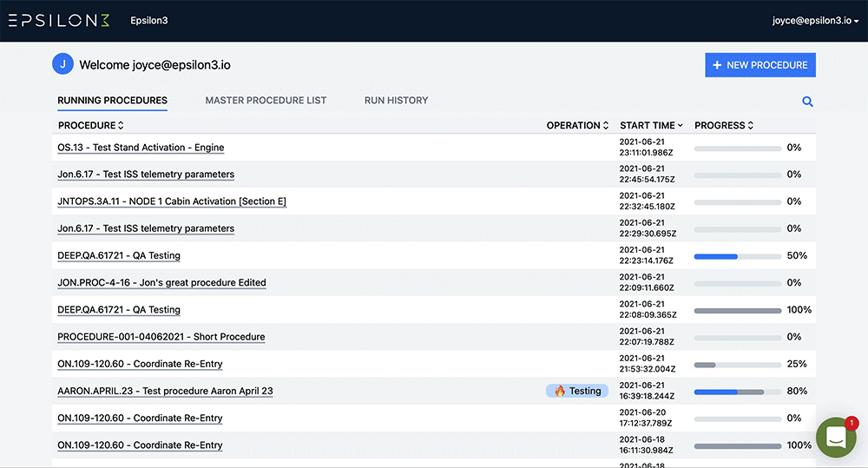Viewport: 868px width, 468px height.
Task: Sort by Start Time column
Action: 651,126
